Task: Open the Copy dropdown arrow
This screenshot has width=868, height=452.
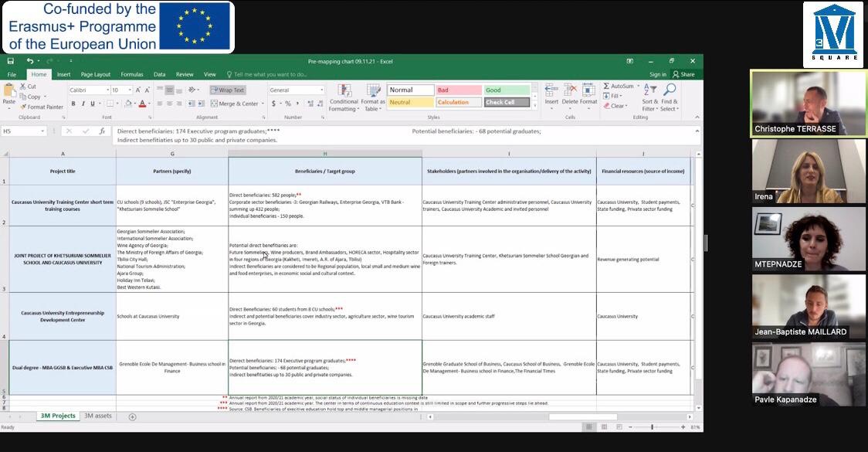Action: 45,97
